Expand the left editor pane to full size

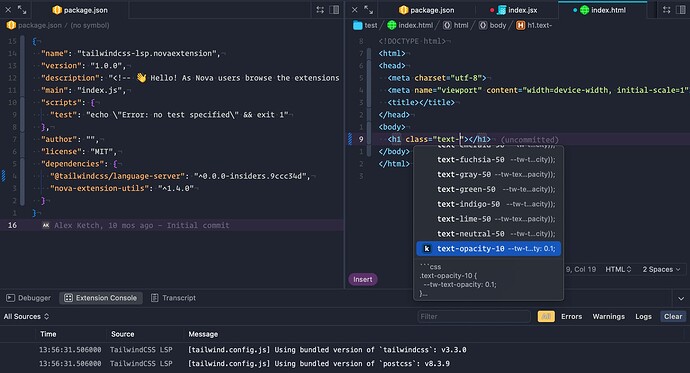pos(22,9)
